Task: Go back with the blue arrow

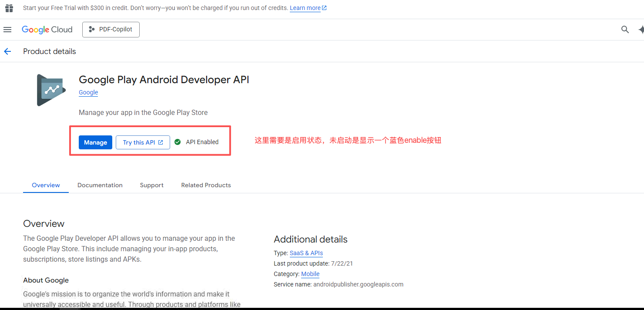Action: [x=7, y=51]
